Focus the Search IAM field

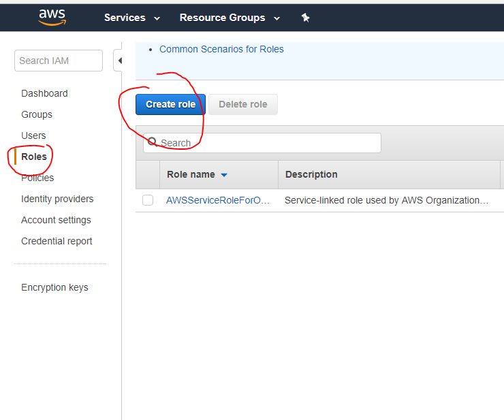(x=59, y=61)
